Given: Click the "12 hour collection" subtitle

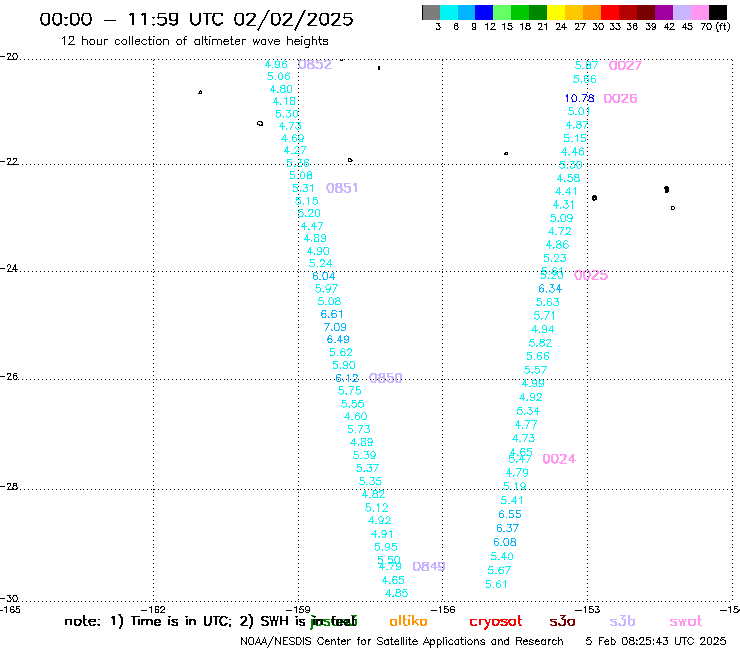Looking at the screenshot, I should pyautogui.click(x=194, y=41).
